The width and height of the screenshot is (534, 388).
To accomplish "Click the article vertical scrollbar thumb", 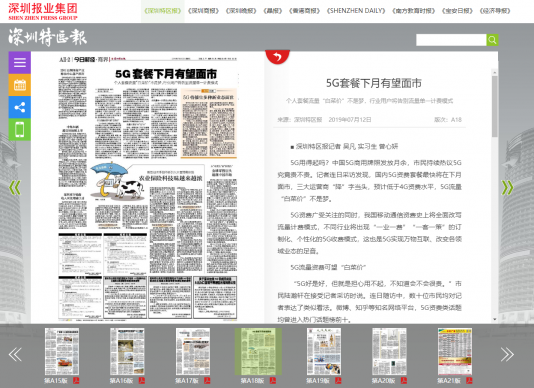I will tap(494, 107).
